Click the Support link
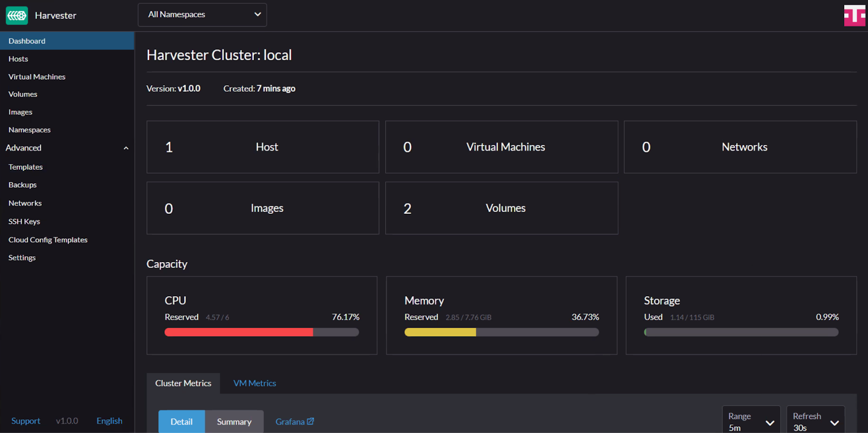The width and height of the screenshot is (868, 433). pos(25,421)
